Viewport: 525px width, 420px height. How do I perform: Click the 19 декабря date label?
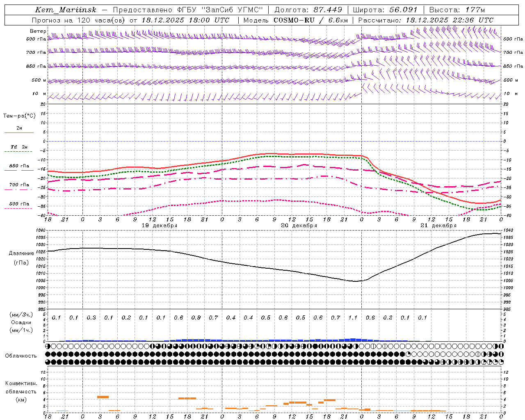160,226
